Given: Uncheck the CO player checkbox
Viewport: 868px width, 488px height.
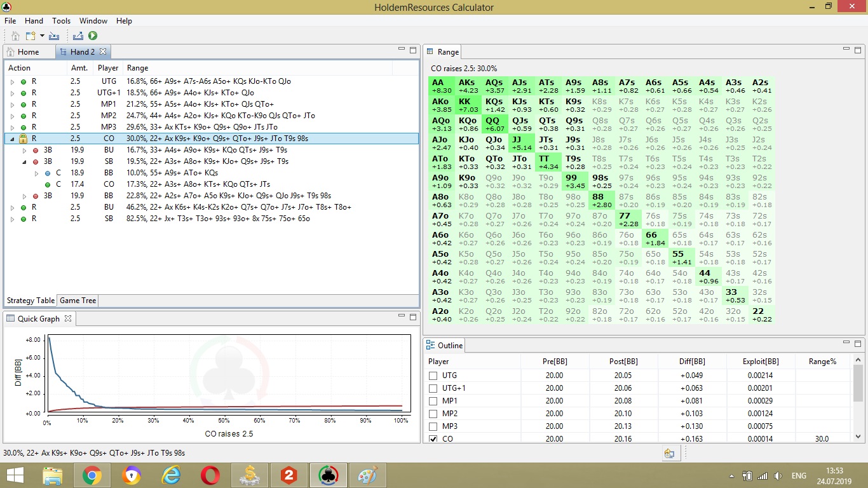Looking at the screenshot, I should coord(433,439).
